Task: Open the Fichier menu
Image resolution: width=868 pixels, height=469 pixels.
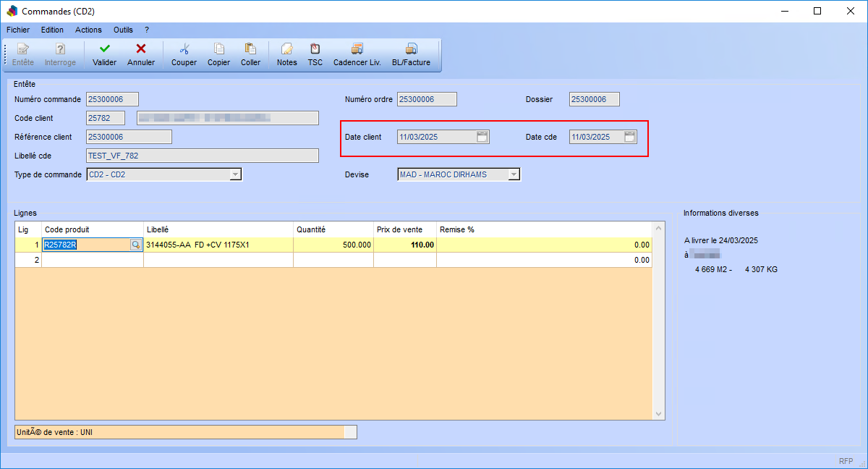Action: 18,30
